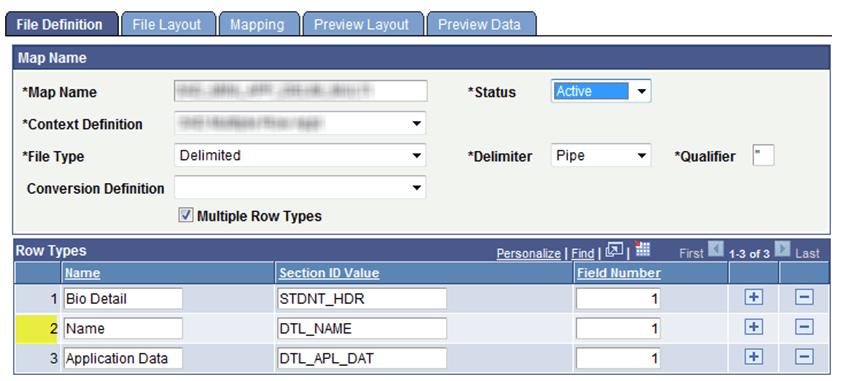This screenshot has width=841, height=381.
Task: Switch to the File Layout tab
Action: point(167,25)
